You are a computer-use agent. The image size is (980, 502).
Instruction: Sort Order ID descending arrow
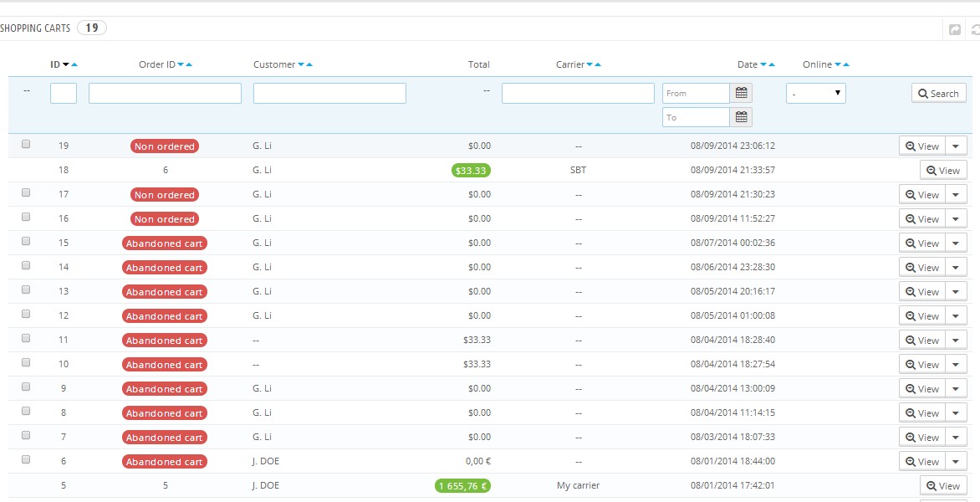click(181, 64)
